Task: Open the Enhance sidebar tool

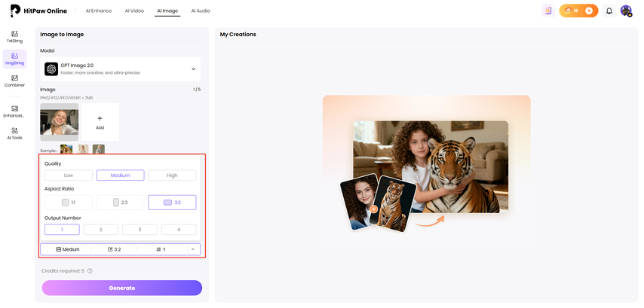Action: [14, 111]
